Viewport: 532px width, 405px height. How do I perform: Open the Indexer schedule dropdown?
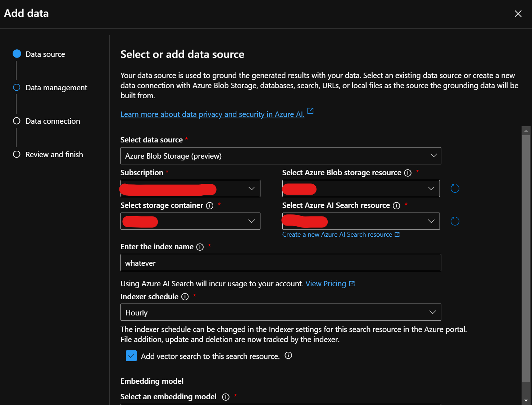click(281, 313)
